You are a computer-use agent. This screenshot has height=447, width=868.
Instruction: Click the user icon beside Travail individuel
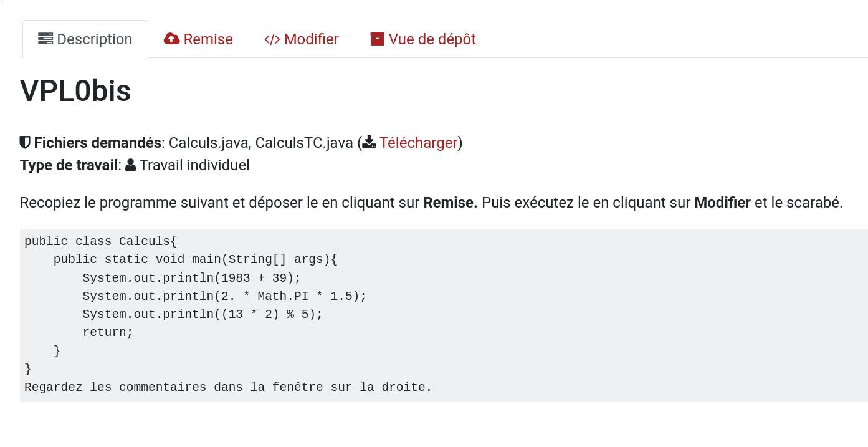[130, 165]
